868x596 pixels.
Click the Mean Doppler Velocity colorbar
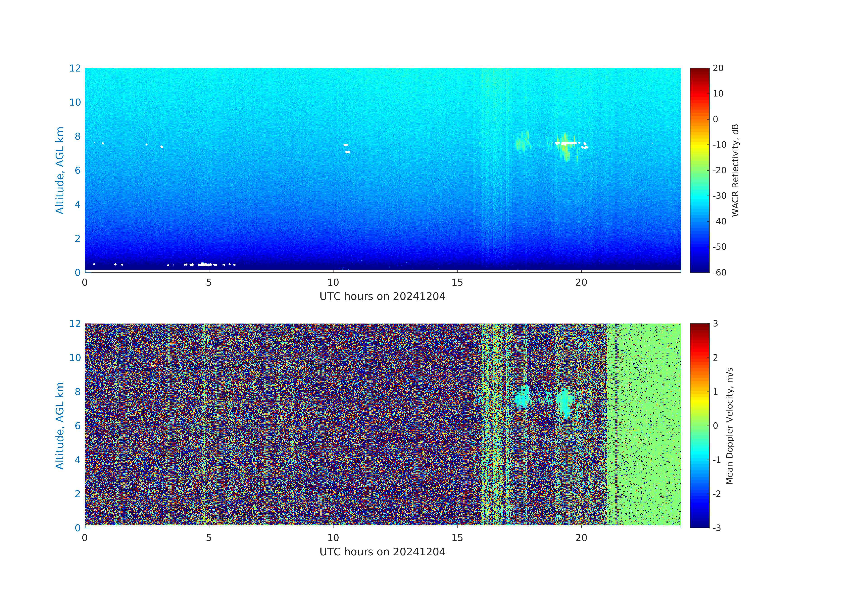click(x=699, y=425)
